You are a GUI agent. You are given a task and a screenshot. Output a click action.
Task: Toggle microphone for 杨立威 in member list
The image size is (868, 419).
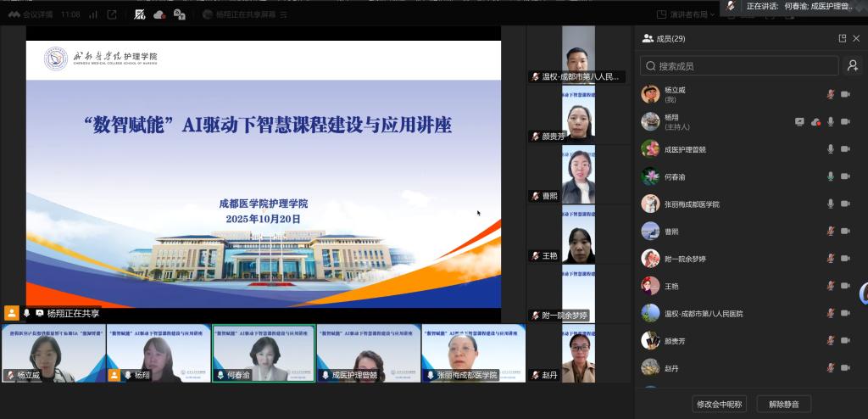click(831, 94)
